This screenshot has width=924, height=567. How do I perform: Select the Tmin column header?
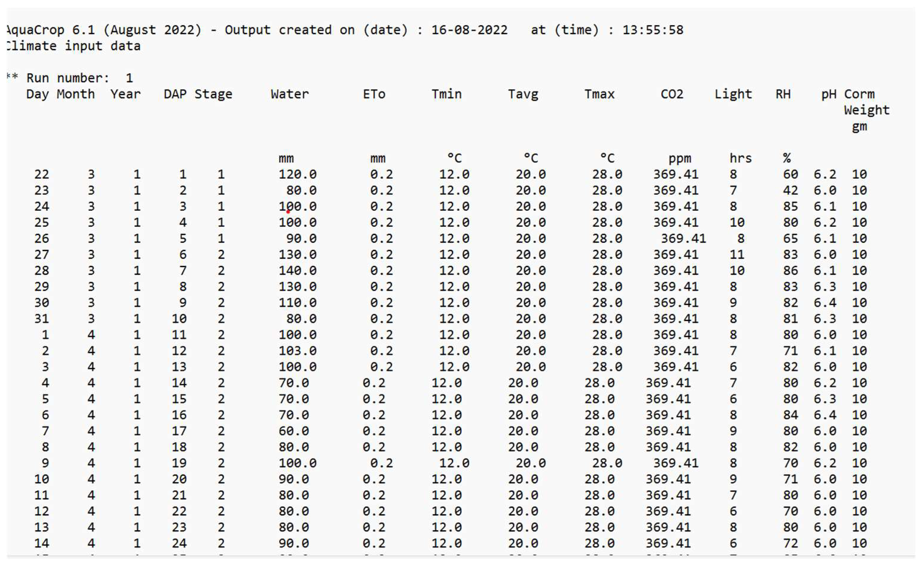click(446, 94)
